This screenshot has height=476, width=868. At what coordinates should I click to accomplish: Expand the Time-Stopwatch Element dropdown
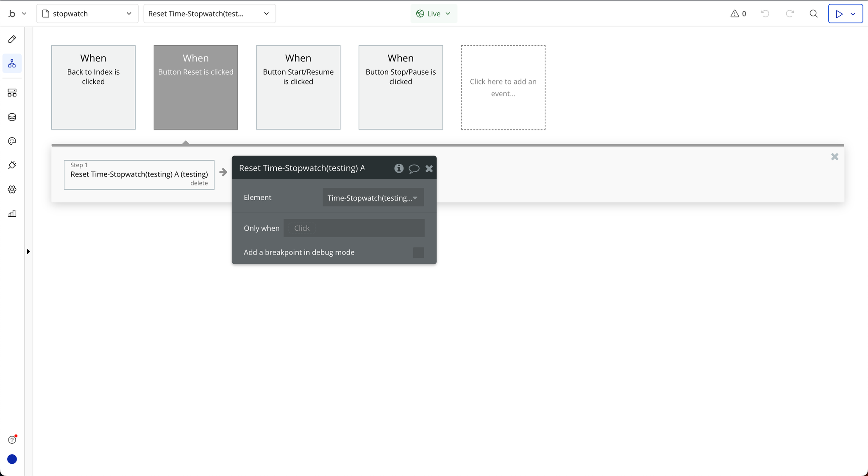click(x=373, y=198)
